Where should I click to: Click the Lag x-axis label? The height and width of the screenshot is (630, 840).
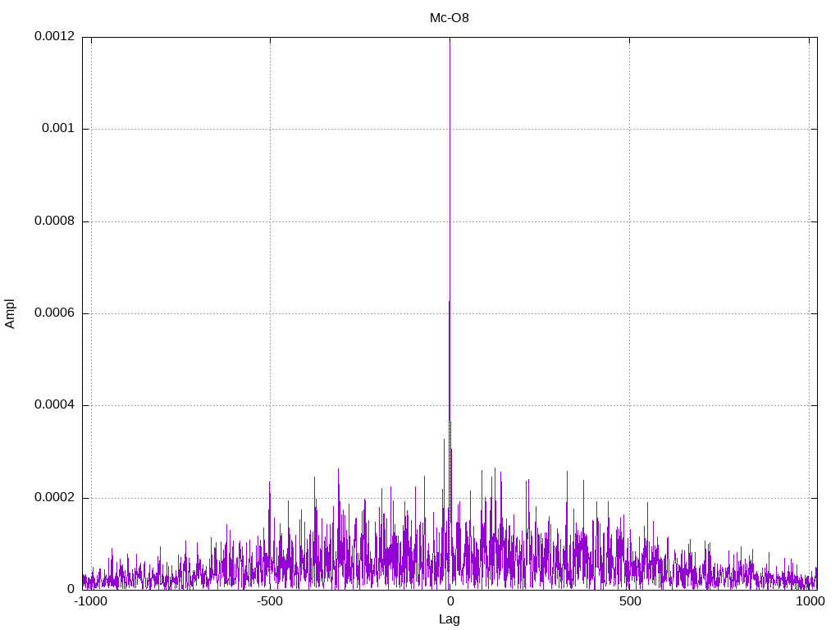coord(450,619)
